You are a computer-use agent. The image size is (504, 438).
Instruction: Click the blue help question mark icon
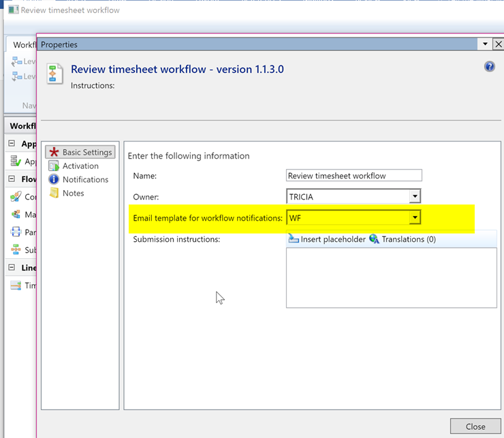click(x=489, y=67)
